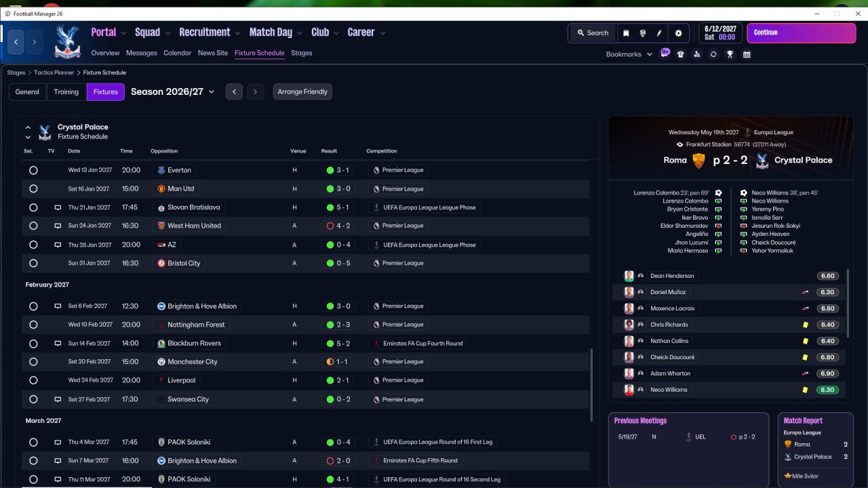
Task: Open the News Site sub-tab
Action: point(213,53)
